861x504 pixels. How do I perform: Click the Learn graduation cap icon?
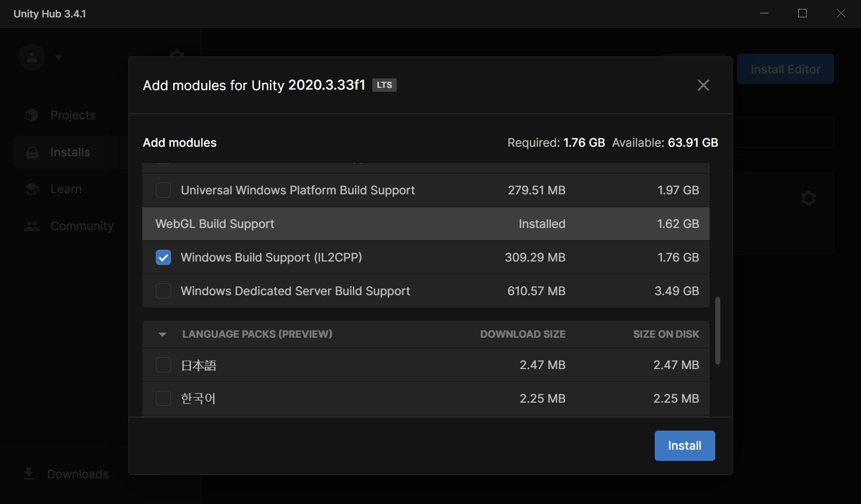[x=32, y=189]
